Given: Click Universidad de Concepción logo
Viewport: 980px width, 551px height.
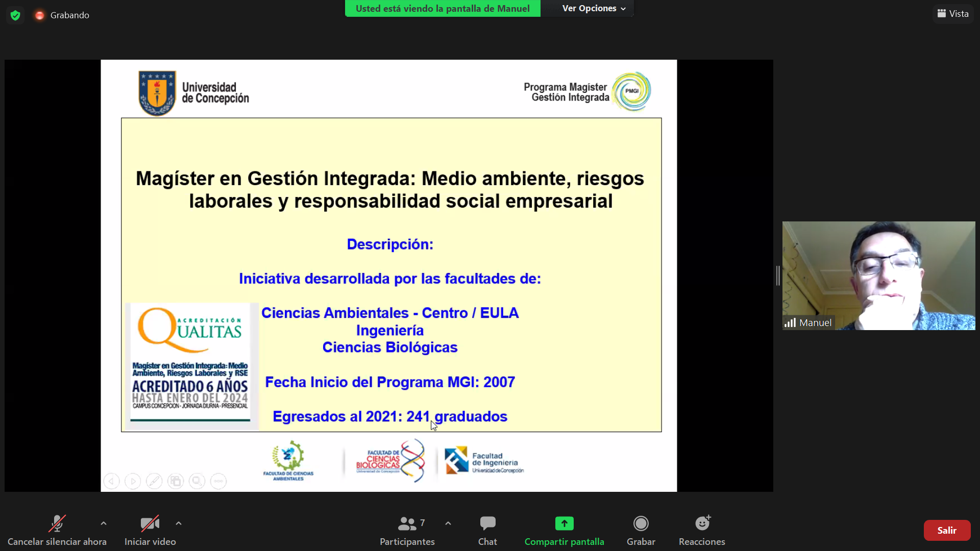Looking at the screenshot, I should pos(194,93).
